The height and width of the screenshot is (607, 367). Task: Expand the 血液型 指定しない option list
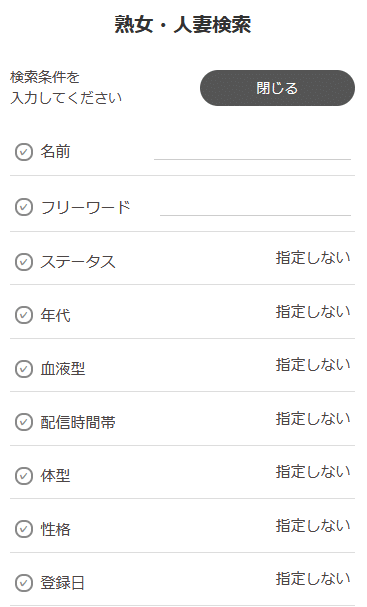(x=313, y=365)
